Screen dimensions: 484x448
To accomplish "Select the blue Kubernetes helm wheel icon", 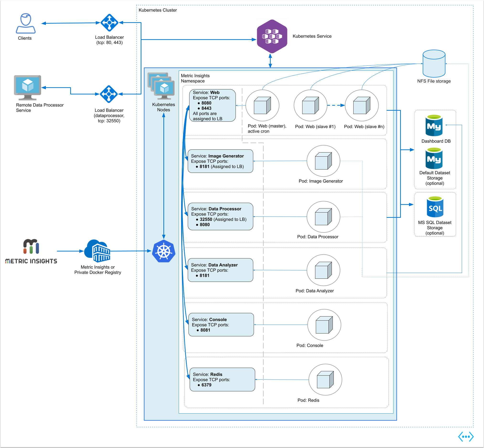I will click(x=163, y=251).
